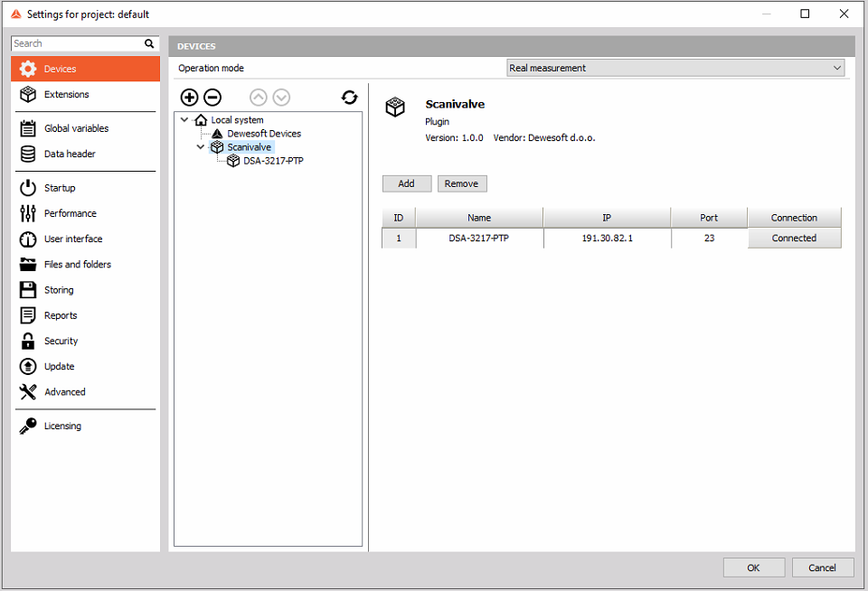Click the User interface gauge icon
The height and width of the screenshot is (591, 868).
point(28,239)
